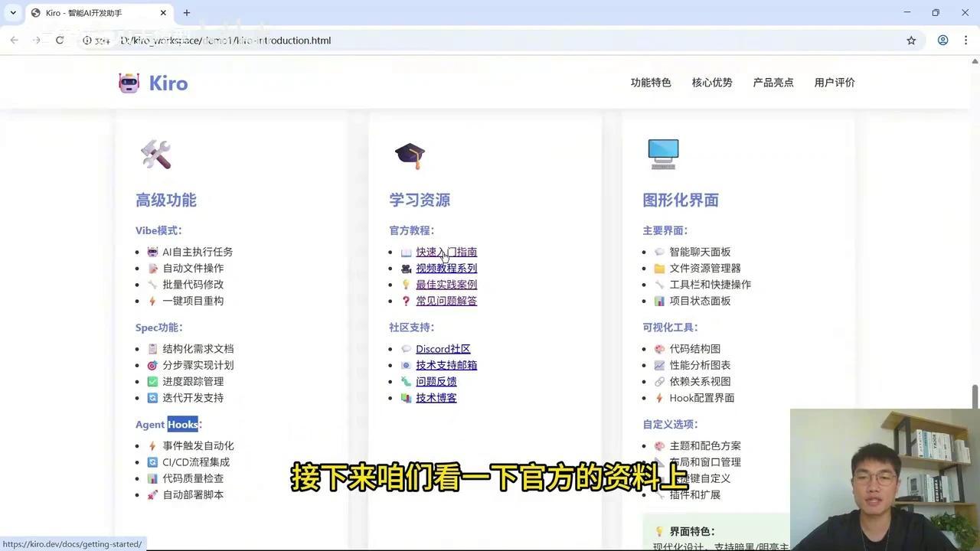The image size is (980, 551).
Task: Open the 最佳实践案例 link
Action: [x=446, y=284]
